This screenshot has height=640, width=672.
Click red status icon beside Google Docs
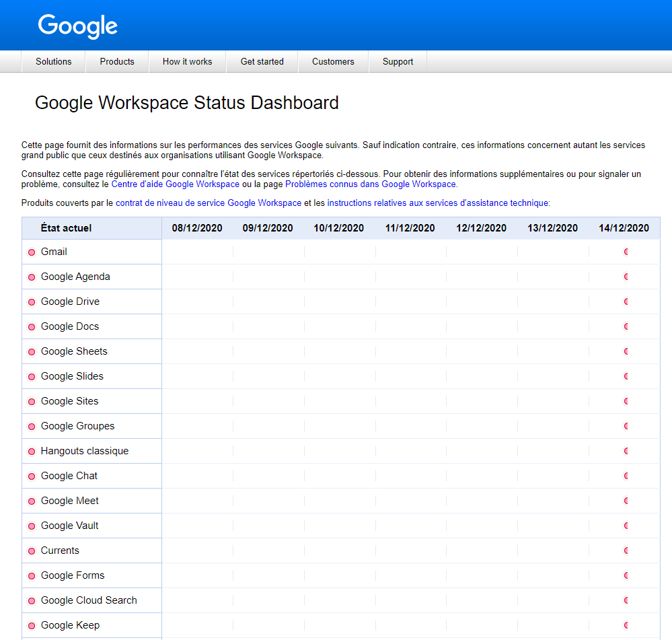pyautogui.click(x=32, y=327)
